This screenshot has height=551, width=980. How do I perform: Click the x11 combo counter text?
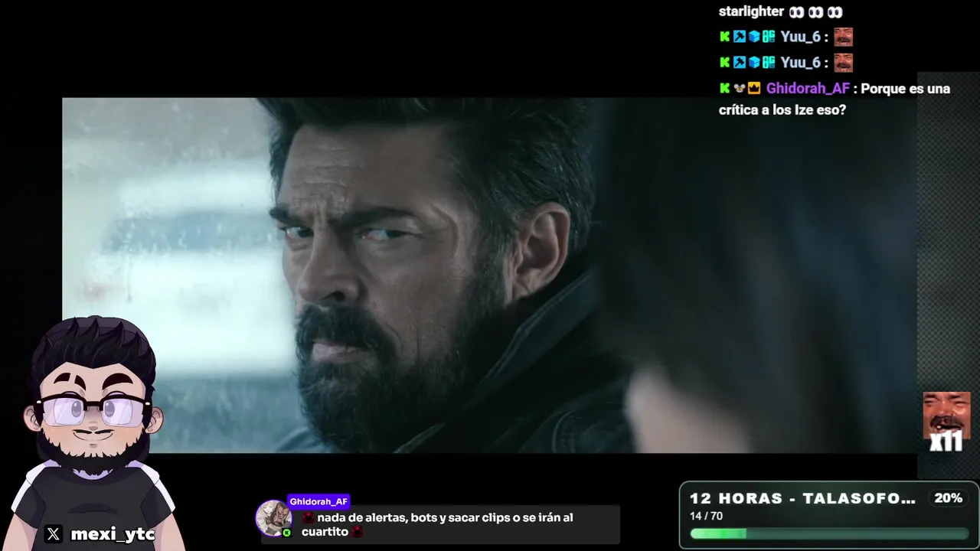(946, 442)
